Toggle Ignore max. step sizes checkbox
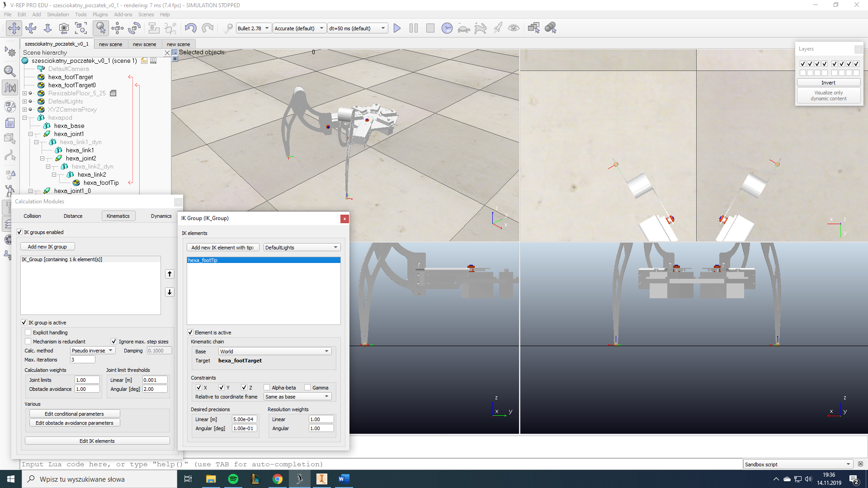 [114, 342]
